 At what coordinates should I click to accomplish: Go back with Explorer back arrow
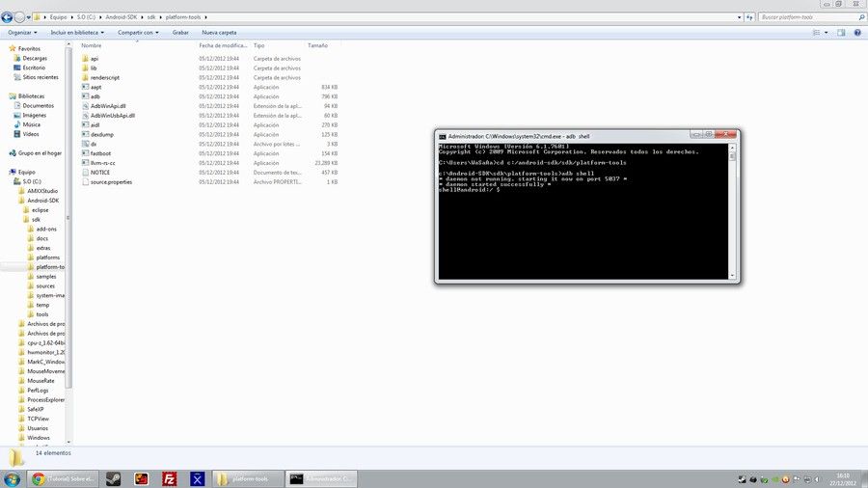7,17
